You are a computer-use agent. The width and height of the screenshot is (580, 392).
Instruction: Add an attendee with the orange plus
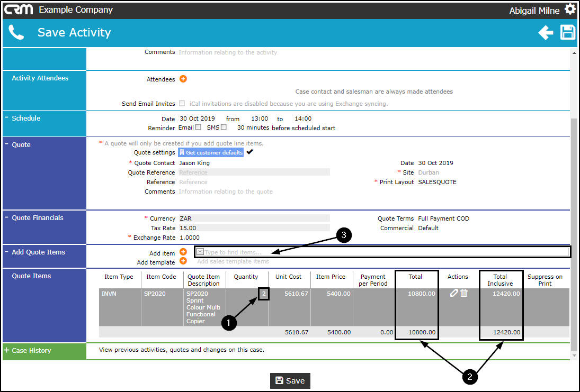click(x=183, y=79)
